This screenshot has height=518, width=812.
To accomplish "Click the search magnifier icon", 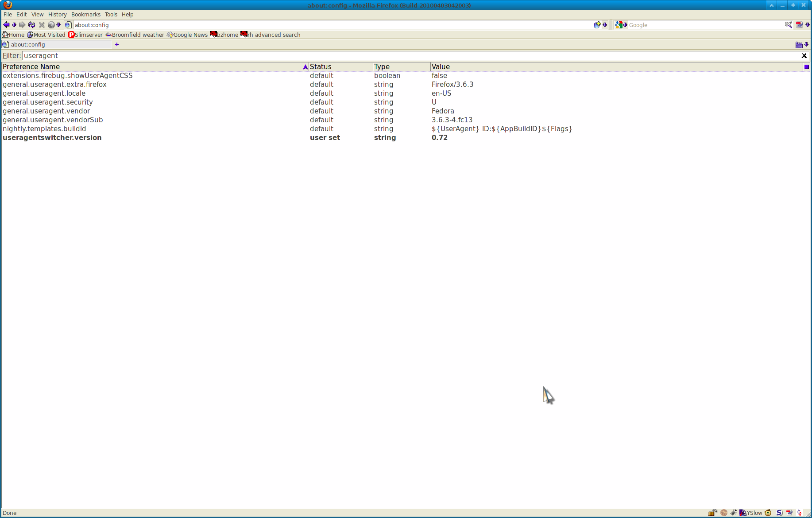I will (x=789, y=25).
